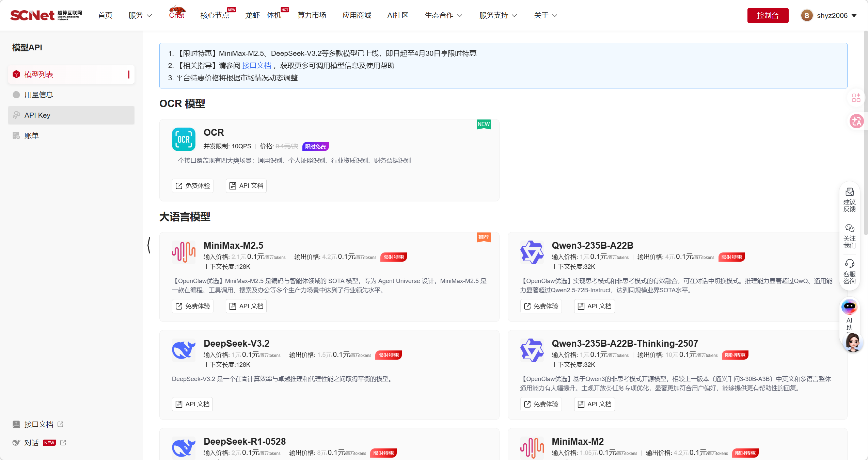
Task: Click the NEW tag on OCR card
Action: tap(484, 125)
